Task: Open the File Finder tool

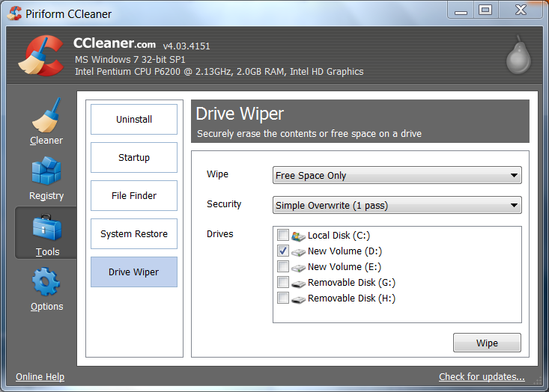Action: pyautogui.click(x=134, y=195)
